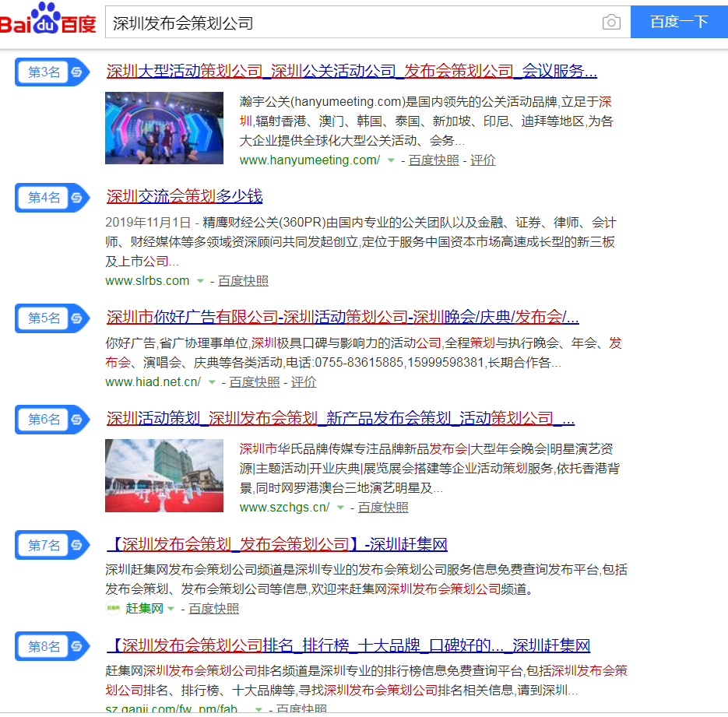Image resolution: width=728 pixels, height=717 pixels.
Task: Click the 第7名 rank badge
Action: tap(52, 545)
